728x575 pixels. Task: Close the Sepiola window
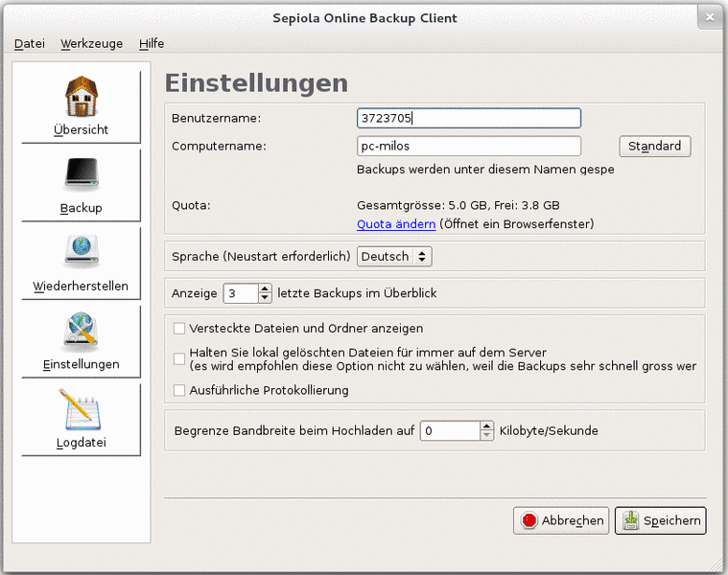coord(710,17)
